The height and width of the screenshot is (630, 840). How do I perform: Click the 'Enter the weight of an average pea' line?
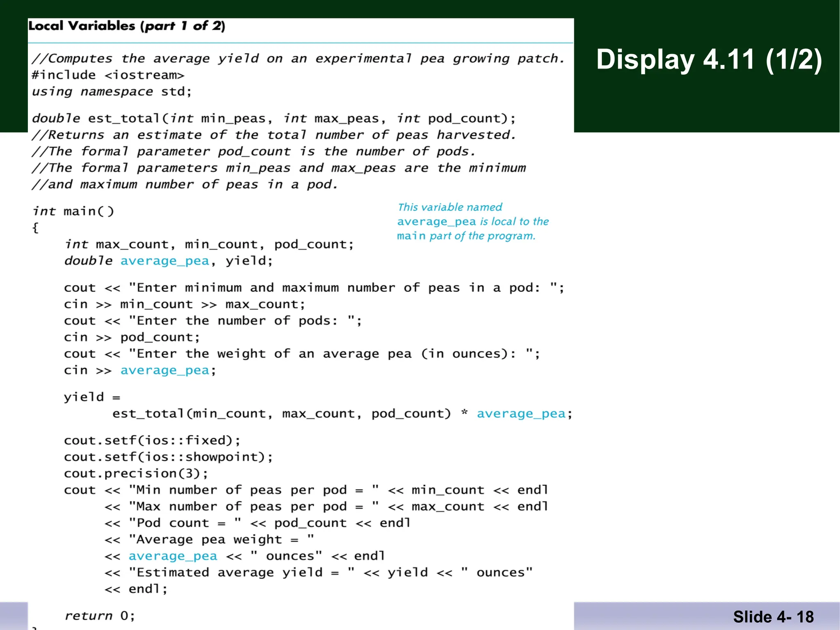click(302, 354)
